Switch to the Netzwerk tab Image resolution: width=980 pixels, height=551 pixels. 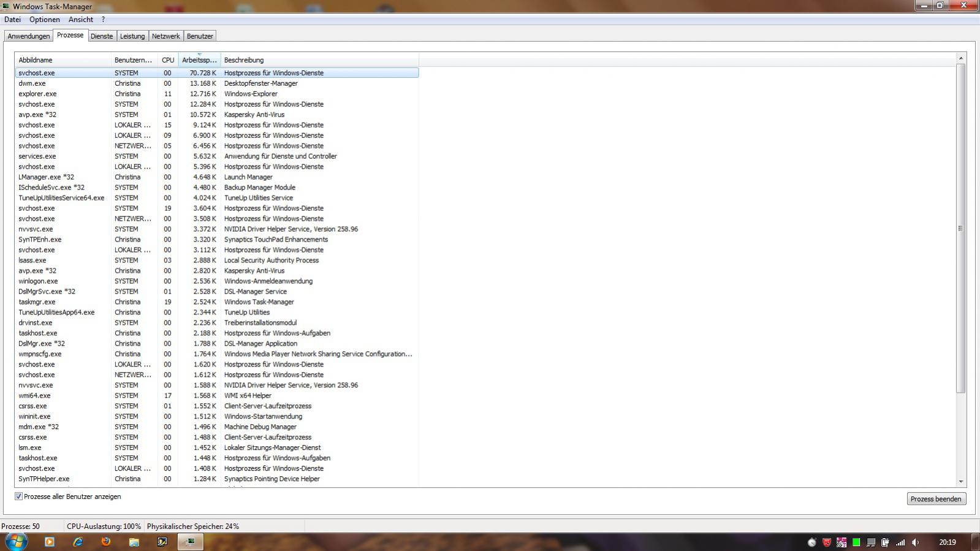tap(166, 36)
